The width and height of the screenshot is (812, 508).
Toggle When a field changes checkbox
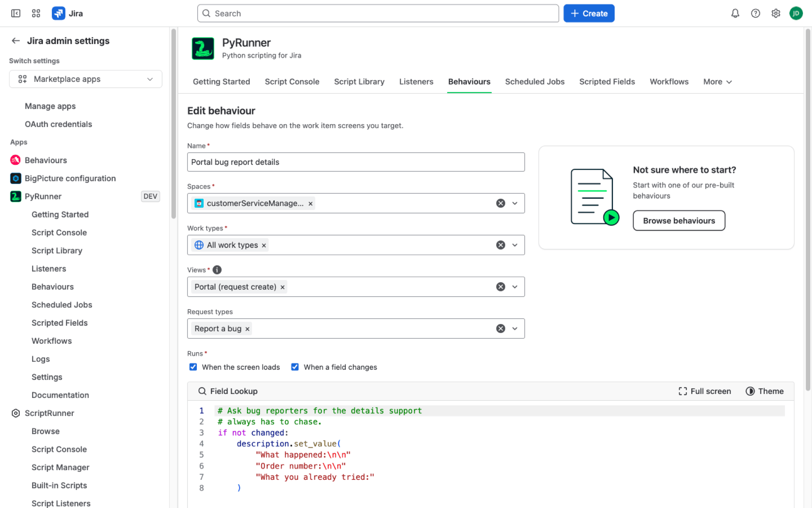[295, 367]
